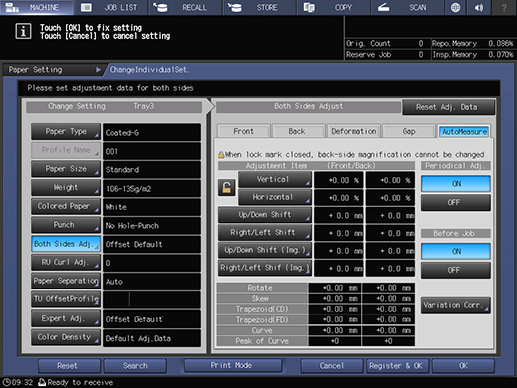
Task: Open help with question mark icon
Action: 504,7
